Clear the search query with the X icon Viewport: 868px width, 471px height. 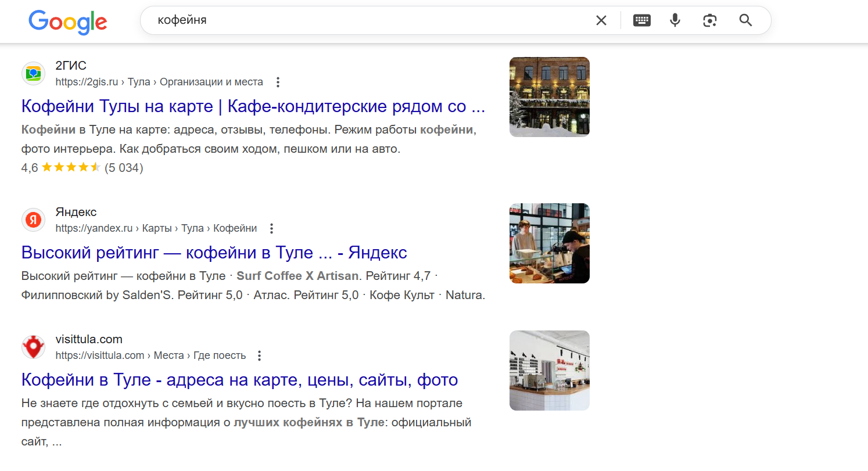tap(601, 21)
